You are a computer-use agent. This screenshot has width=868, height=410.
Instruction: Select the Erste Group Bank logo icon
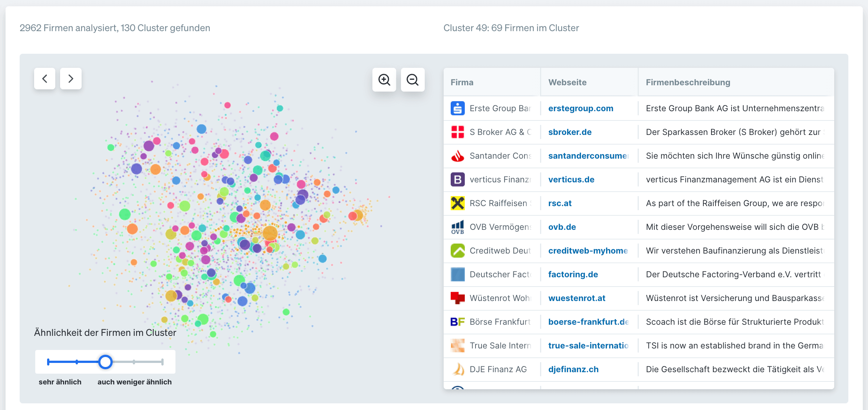click(x=458, y=108)
